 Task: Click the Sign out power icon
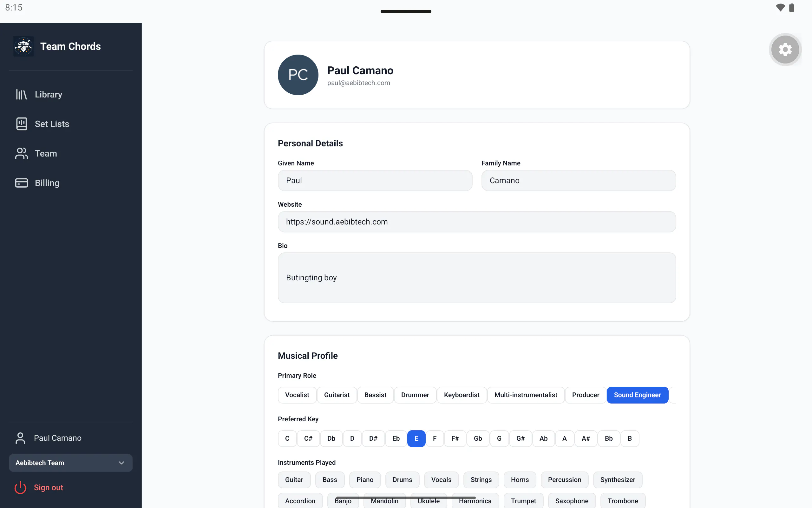(x=20, y=487)
